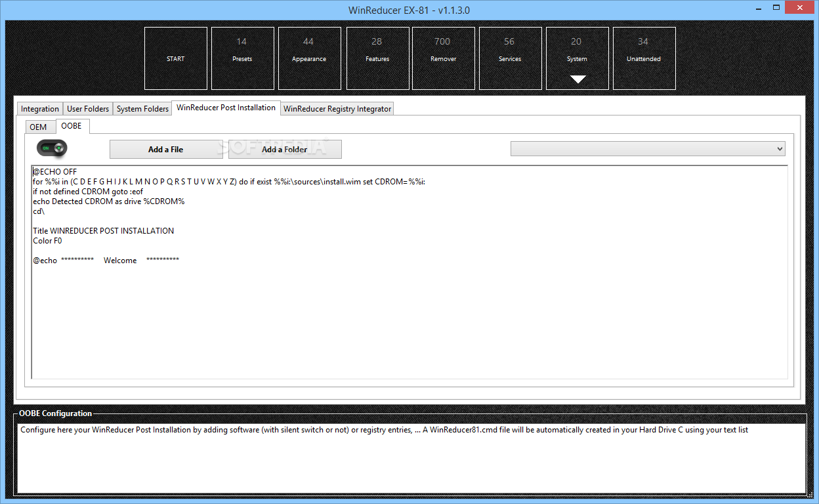The height and width of the screenshot is (504, 819).
Task: Open the Presets tile
Action: [x=243, y=58]
